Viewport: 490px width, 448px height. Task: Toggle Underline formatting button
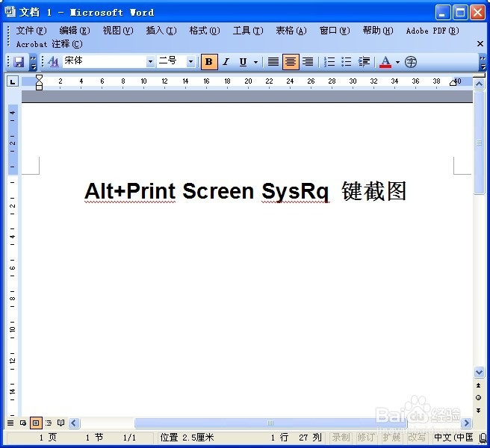click(x=243, y=61)
